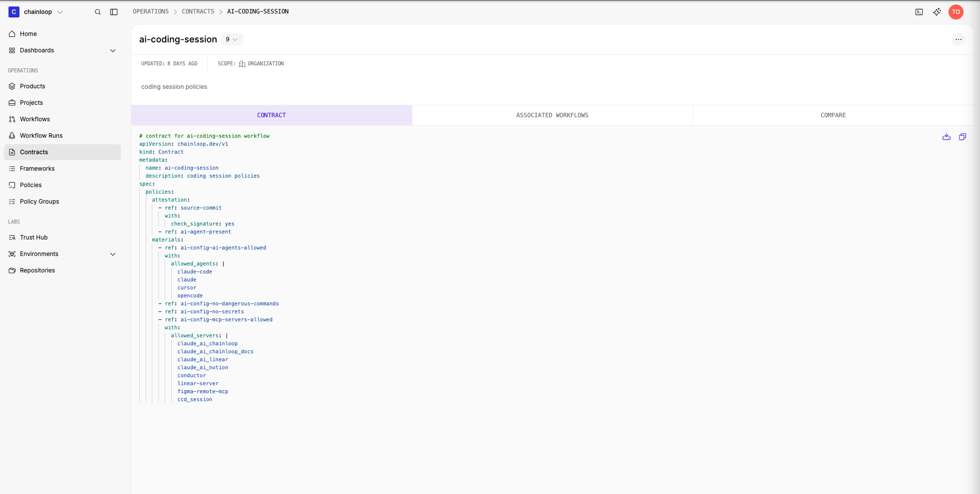Switch to the COMPARE tab
Screen dimensions: 980x494
coord(833,115)
